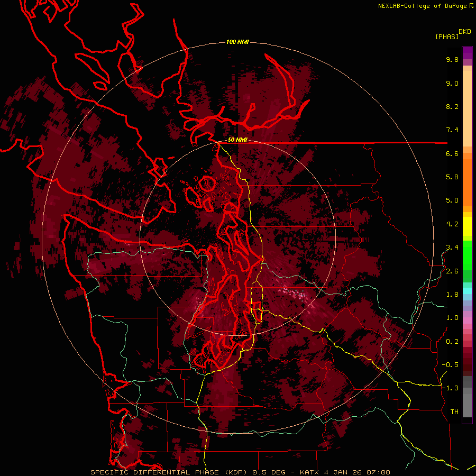Click the [PHAS] label above the color bar
The image size is (476, 476).
pyautogui.click(x=447, y=36)
